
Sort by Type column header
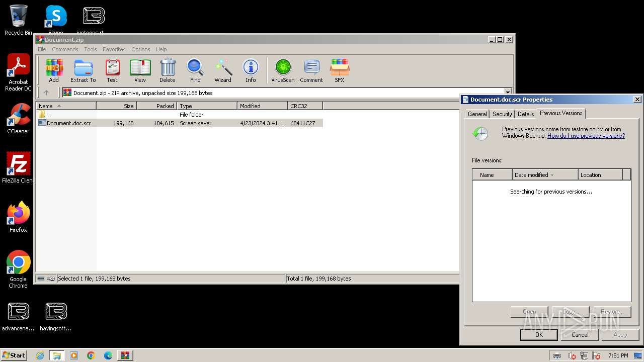207,106
